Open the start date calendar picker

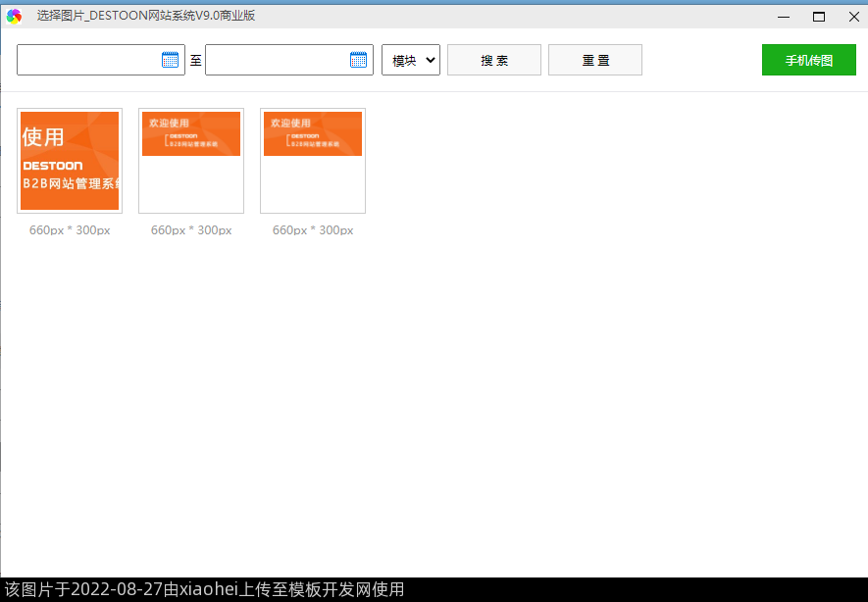coord(171,60)
